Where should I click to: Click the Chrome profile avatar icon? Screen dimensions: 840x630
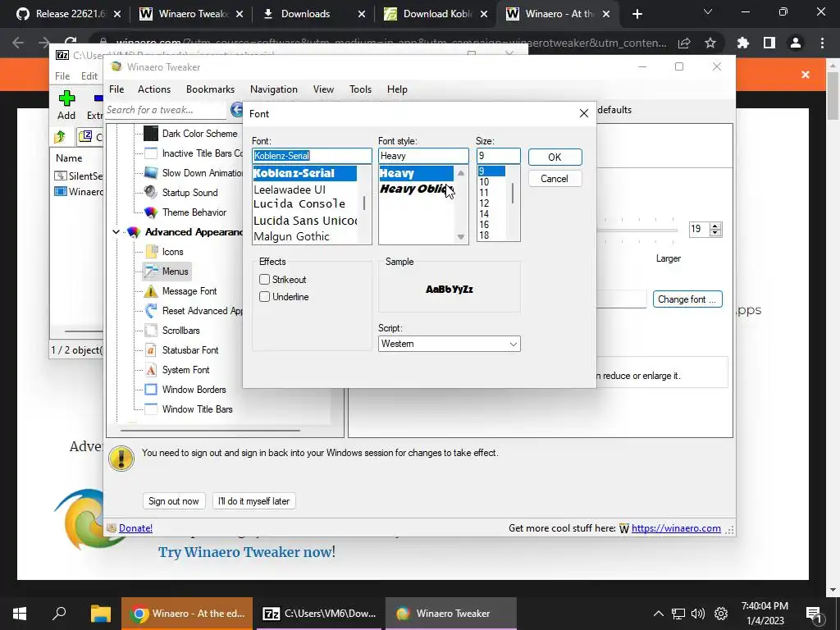click(x=796, y=43)
